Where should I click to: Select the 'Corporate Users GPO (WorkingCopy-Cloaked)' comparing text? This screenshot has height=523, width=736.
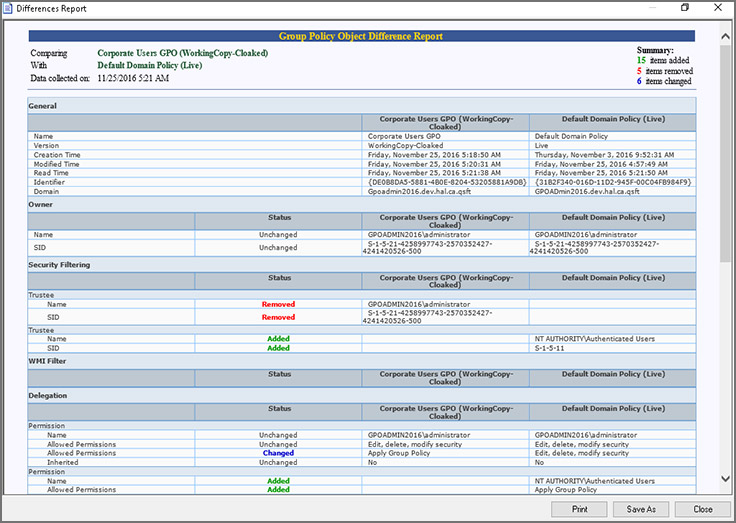[183, 53]
